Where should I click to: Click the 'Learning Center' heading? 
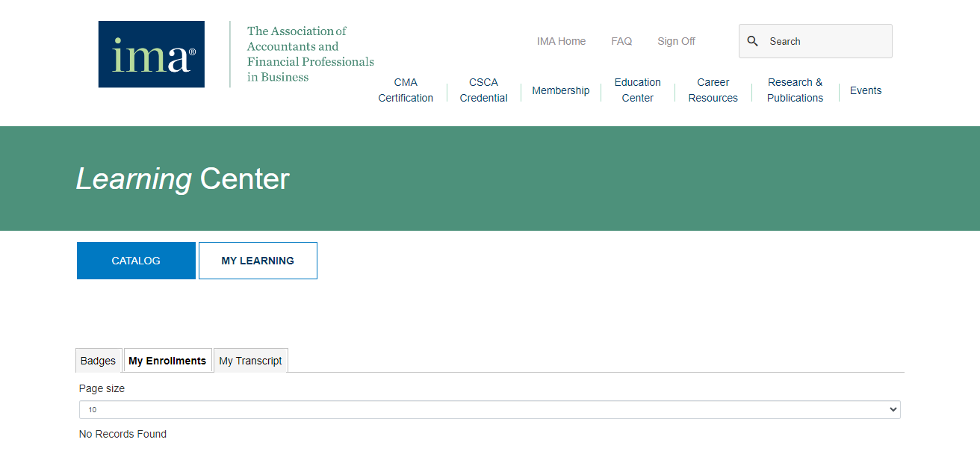pos(182,179)
